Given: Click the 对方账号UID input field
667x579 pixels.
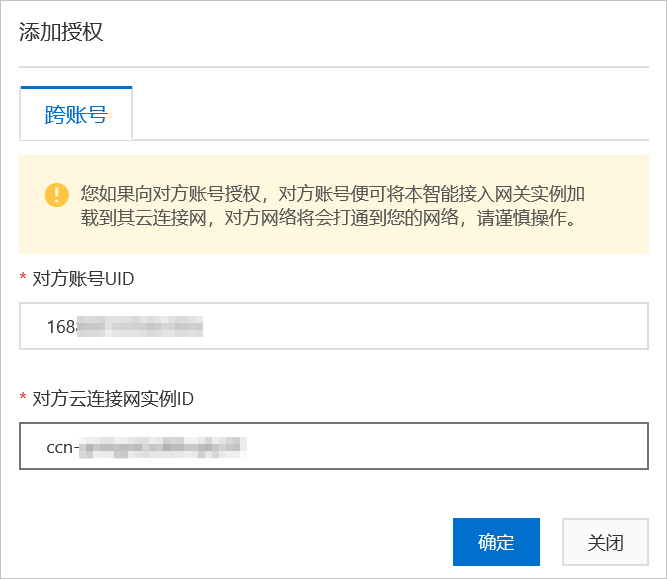Looking at the screenshot, I should click(x=334, y=326).
